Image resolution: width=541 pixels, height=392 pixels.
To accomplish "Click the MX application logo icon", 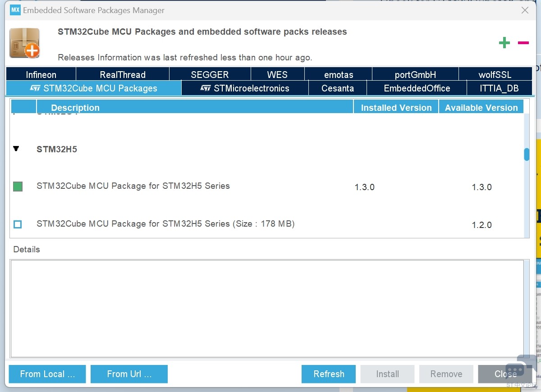I will (x=15, y=10).
